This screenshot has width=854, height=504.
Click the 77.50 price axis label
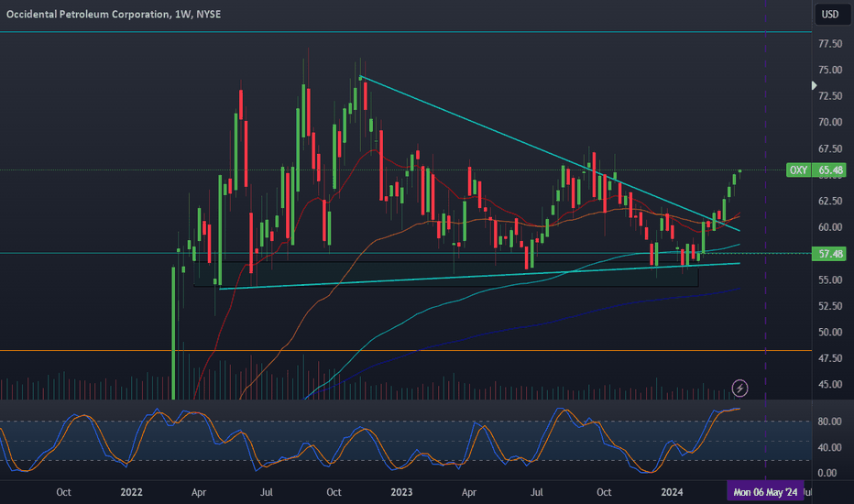pyautogui.click(x=830, y=44)
